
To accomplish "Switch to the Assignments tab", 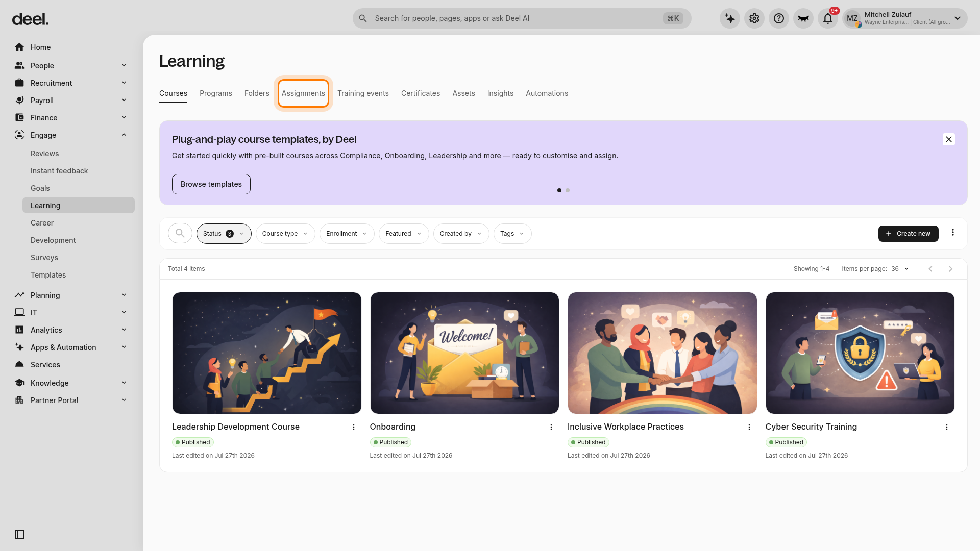I will 303,93.
